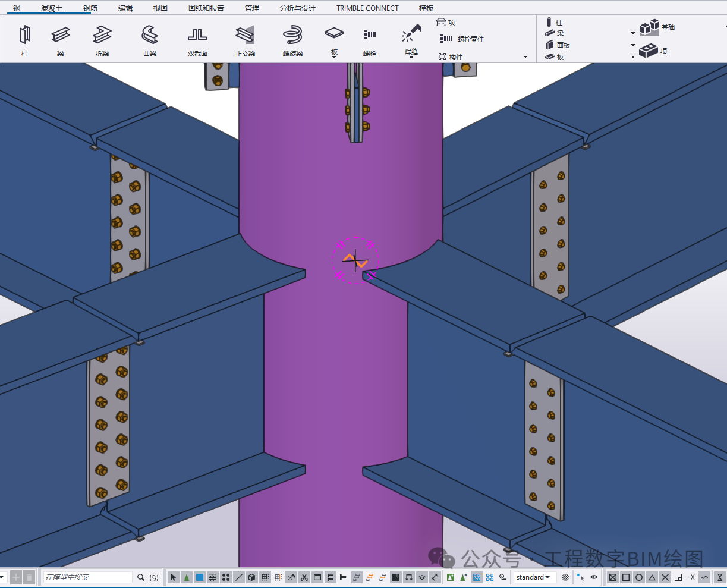Toggle the eye visibility icon in bottom toolbar

pyautogui.click(x=594, y=577)
